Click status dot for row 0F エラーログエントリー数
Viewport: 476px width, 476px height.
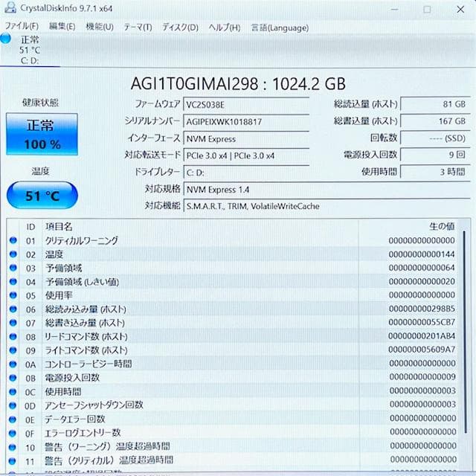click(x=13, y=433)
